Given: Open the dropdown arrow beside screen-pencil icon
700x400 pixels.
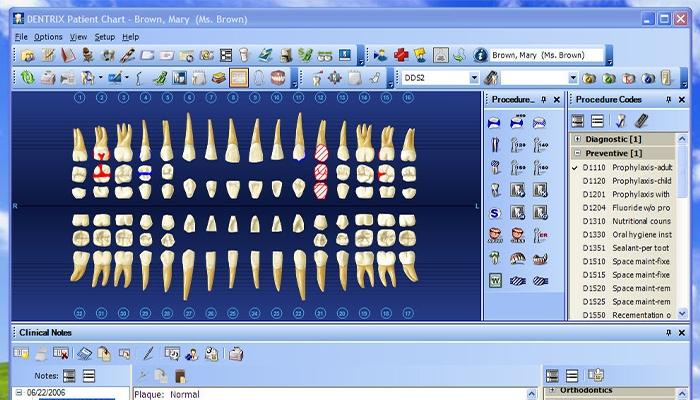Looking at the screenshot, I should (x=127, y=78).
